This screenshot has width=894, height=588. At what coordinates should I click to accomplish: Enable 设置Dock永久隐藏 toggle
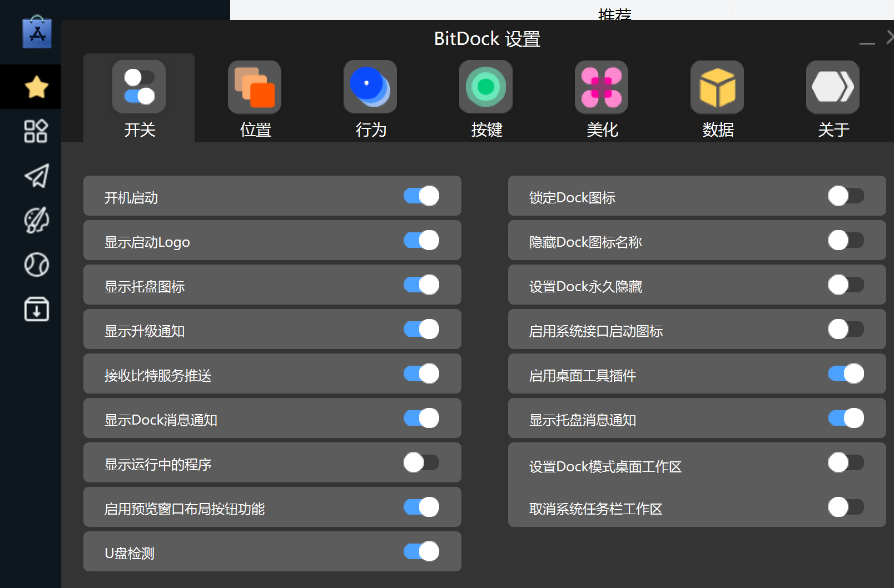[846, 285]
